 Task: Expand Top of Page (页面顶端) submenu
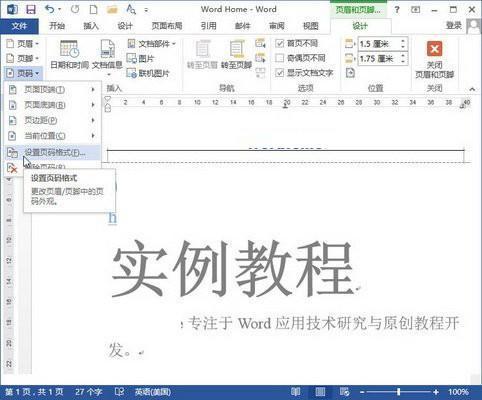click(52, 89)
